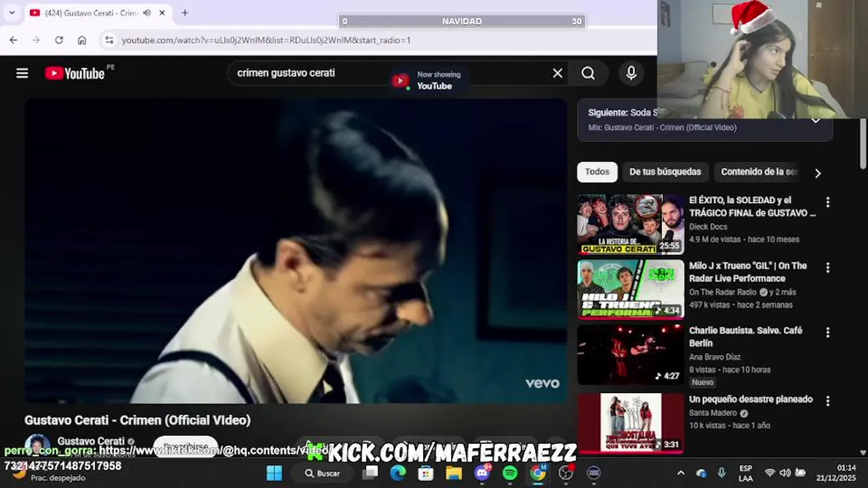The image size is (868, 488).
Task: Click the system tray microphone icon
Action: pos(722,473)
